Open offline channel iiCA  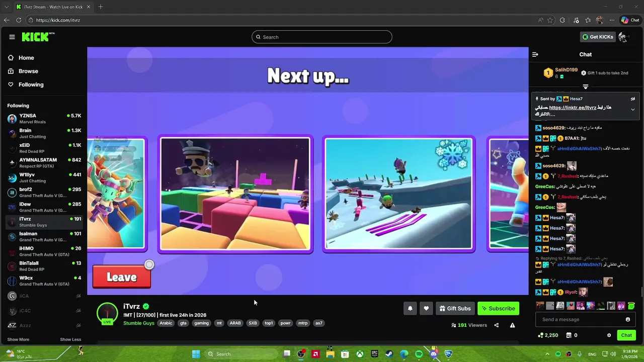pos(44,296)
